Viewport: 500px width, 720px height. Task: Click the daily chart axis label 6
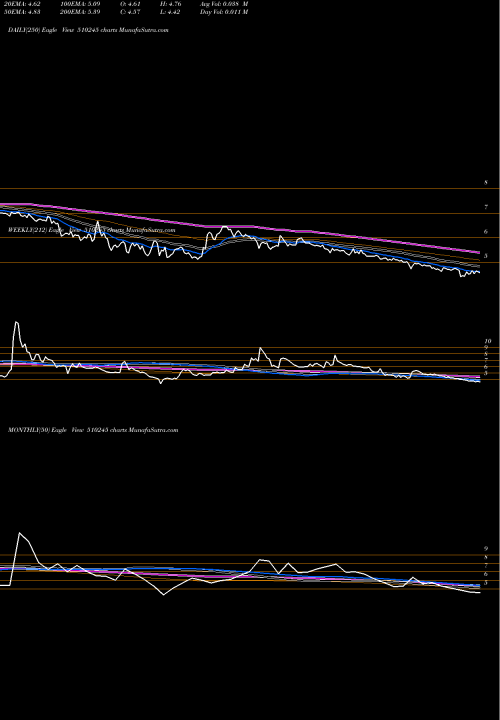click(486, 232)
